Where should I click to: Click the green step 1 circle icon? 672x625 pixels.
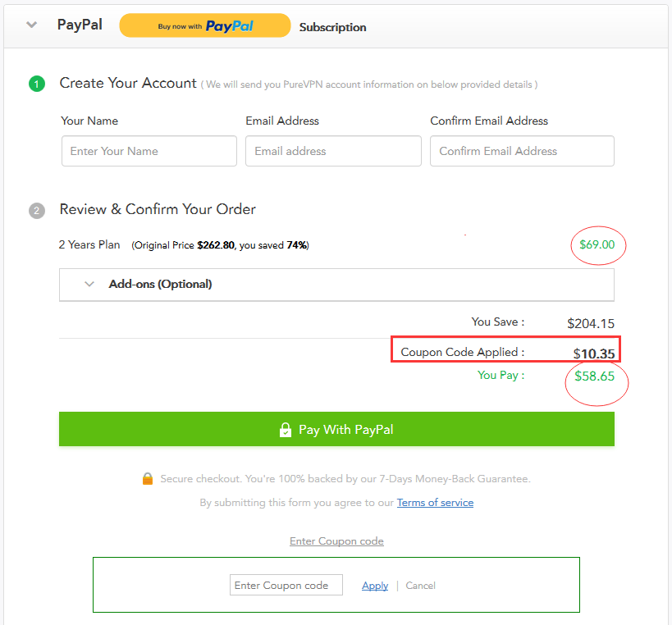pos(37,84)
